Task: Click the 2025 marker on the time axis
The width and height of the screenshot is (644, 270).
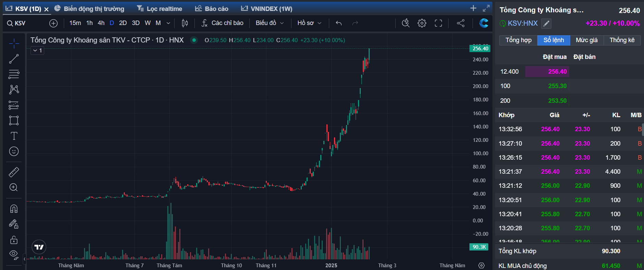Action: click(x=331, y=266)
